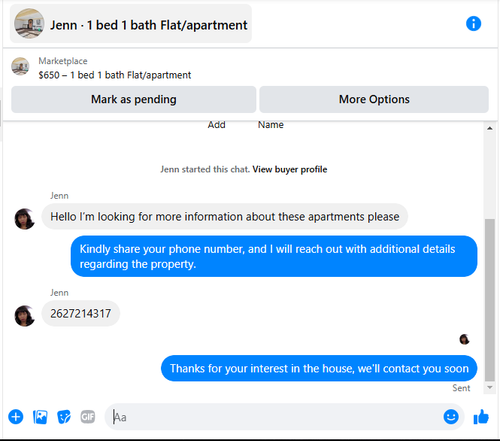
Task: Click the 'Jenn started this chat' text
Action: pos(205,169)
